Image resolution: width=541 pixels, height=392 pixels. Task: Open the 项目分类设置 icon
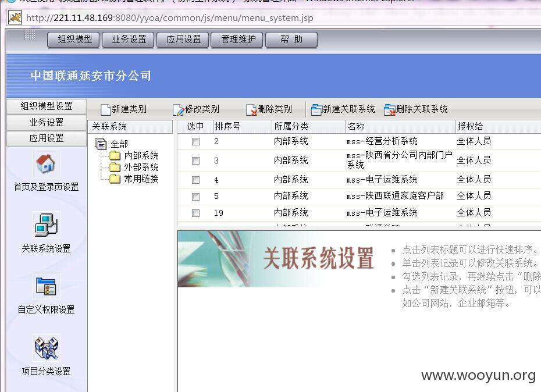coord(46,348)
